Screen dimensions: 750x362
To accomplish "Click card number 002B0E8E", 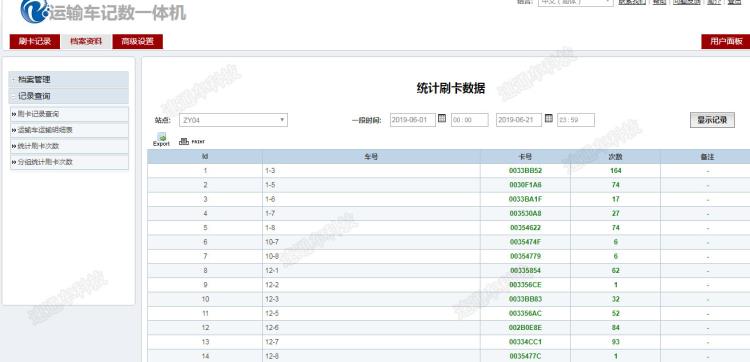I will click(x=525, y=328).
